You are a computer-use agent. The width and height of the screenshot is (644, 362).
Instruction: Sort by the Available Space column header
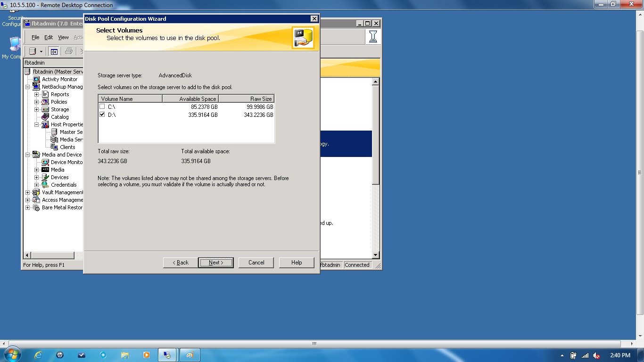pyautogui.click(x=190, y=99)
